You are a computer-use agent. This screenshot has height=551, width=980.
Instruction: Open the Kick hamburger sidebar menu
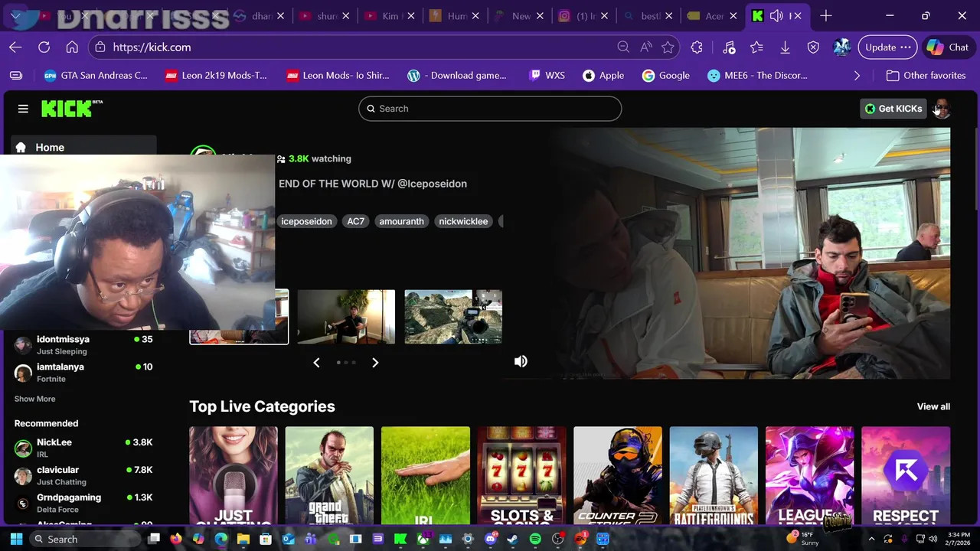pyautogui.click(x=23, y=109)
